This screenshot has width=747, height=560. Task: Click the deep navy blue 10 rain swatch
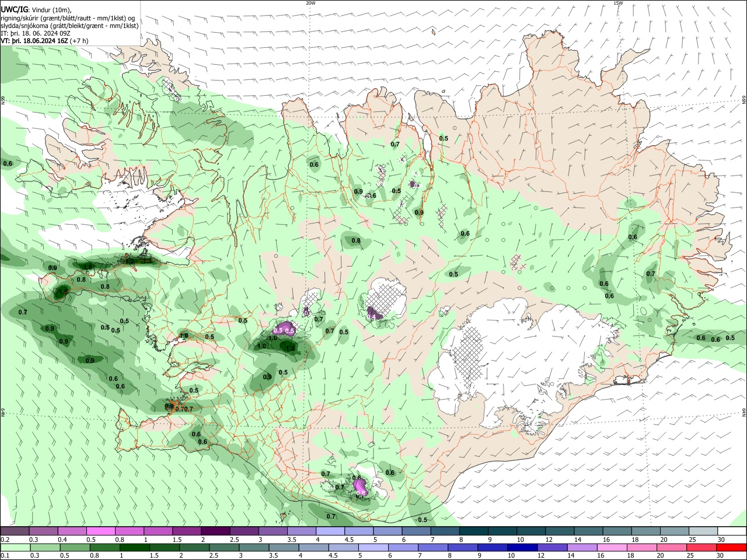pyautogui.click(x=522, y=547)
